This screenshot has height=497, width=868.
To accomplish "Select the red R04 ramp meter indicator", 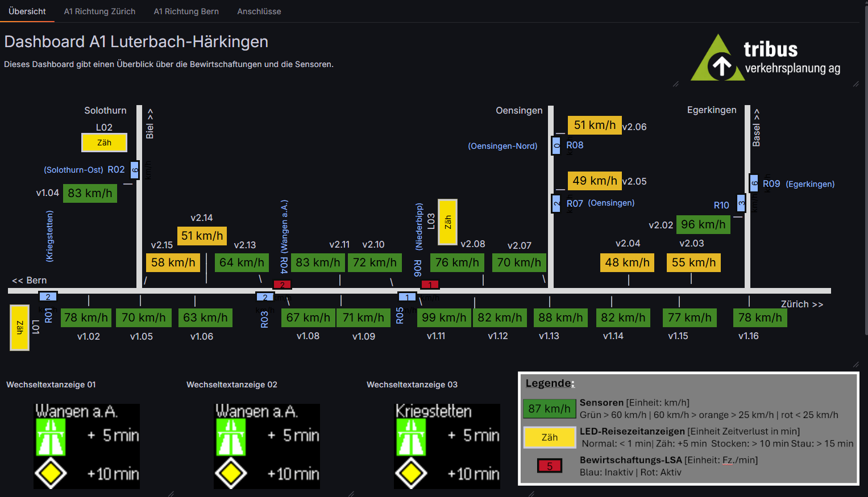I will (x=282, y=285).
